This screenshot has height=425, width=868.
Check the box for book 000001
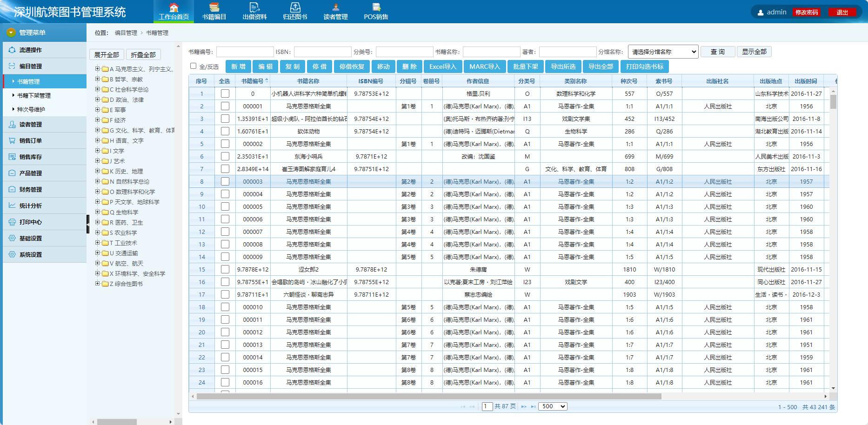[225, 106]
